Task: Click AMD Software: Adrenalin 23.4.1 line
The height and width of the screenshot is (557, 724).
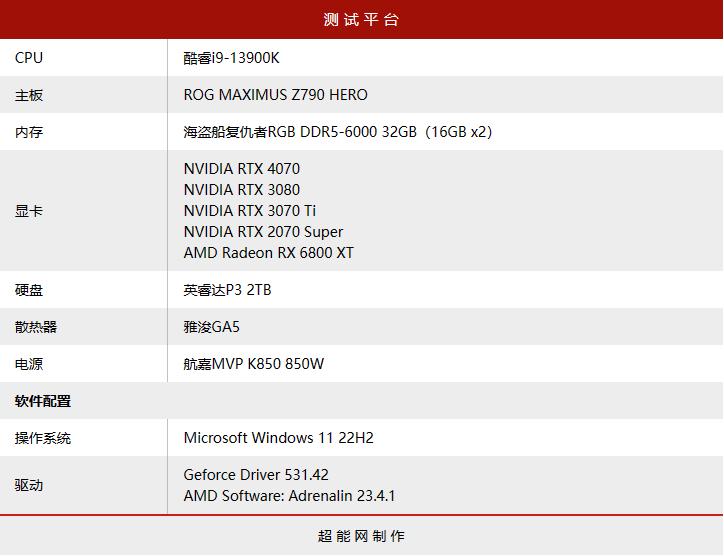Action: point(290,496)
